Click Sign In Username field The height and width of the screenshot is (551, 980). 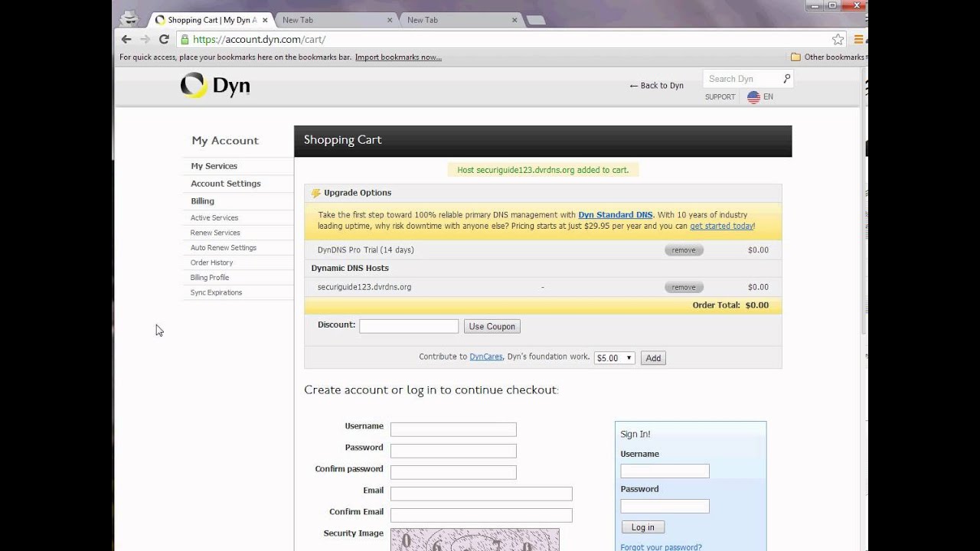coord(665,471)
